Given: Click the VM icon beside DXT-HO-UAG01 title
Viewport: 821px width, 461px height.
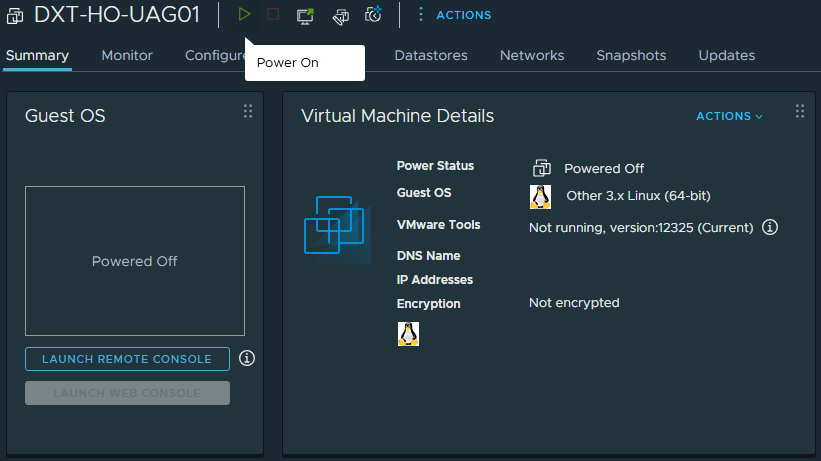Looking at the screenshot, I should click(x=15, y=15).
